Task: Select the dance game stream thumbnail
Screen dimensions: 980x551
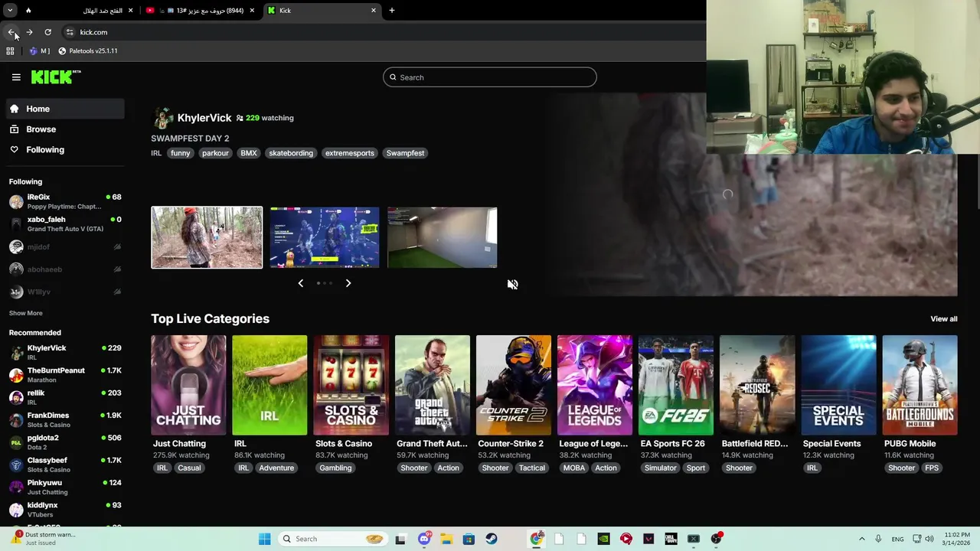Action: pyautogui.click(x=325, y=237)
